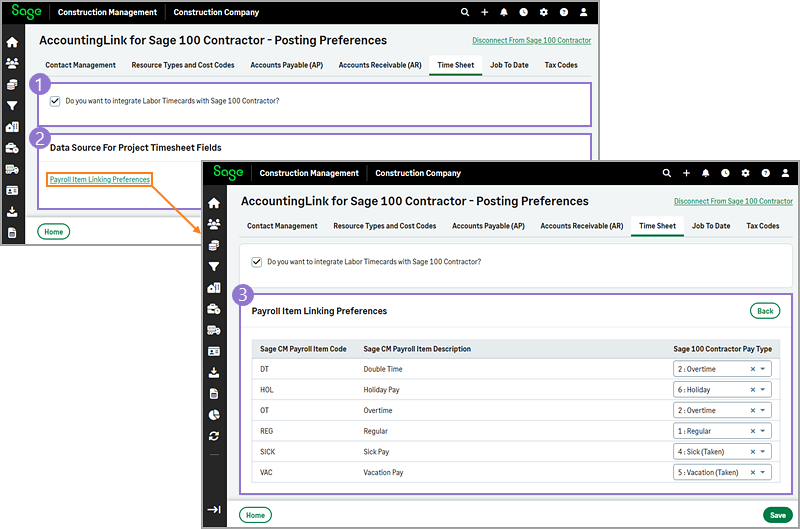Toggle Labor Timecards checkbox in the back window
800x529 pixels.
55,101
